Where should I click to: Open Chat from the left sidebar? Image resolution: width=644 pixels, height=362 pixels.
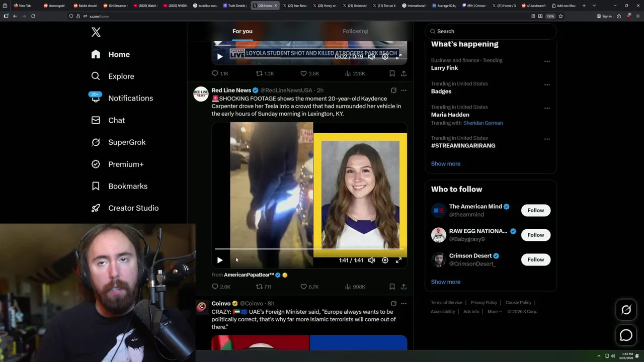(108, 120)
